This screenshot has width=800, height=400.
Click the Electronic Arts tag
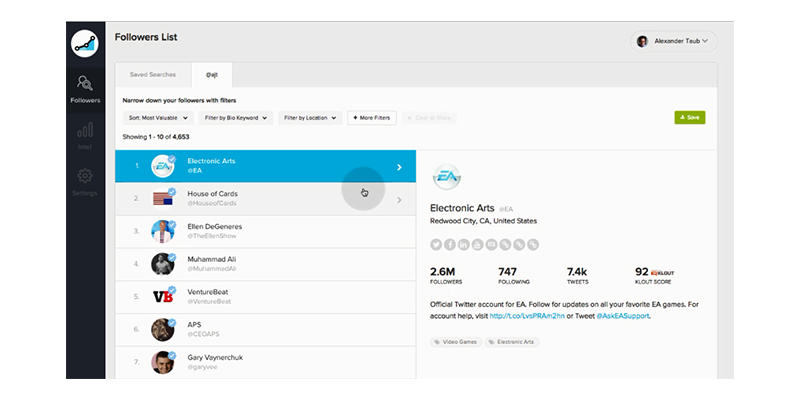(512, 342)
